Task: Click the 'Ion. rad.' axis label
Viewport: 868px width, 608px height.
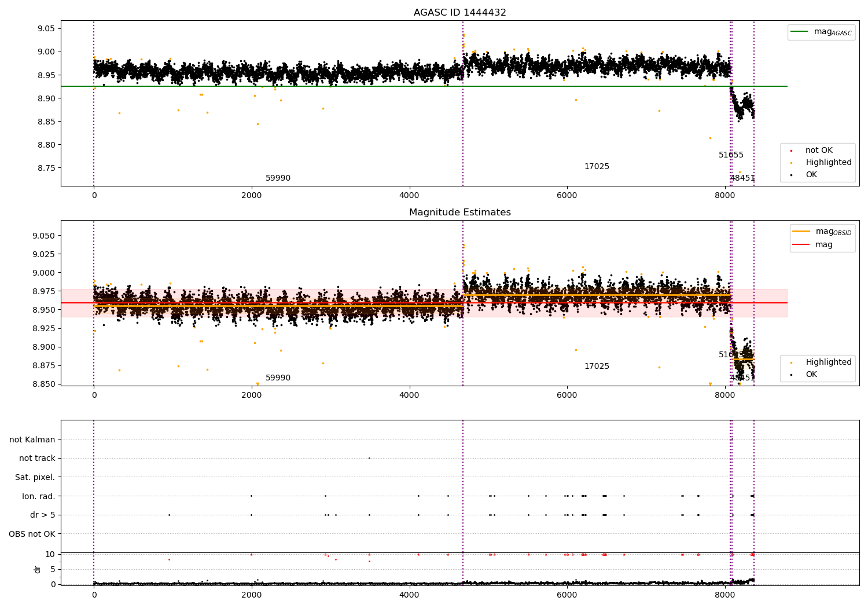Action: [x=38, y=496]
